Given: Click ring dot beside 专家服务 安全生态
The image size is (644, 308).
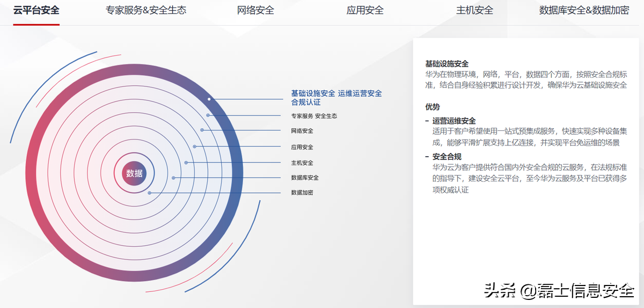Looking at the screenshot, I should coord(208,115).
